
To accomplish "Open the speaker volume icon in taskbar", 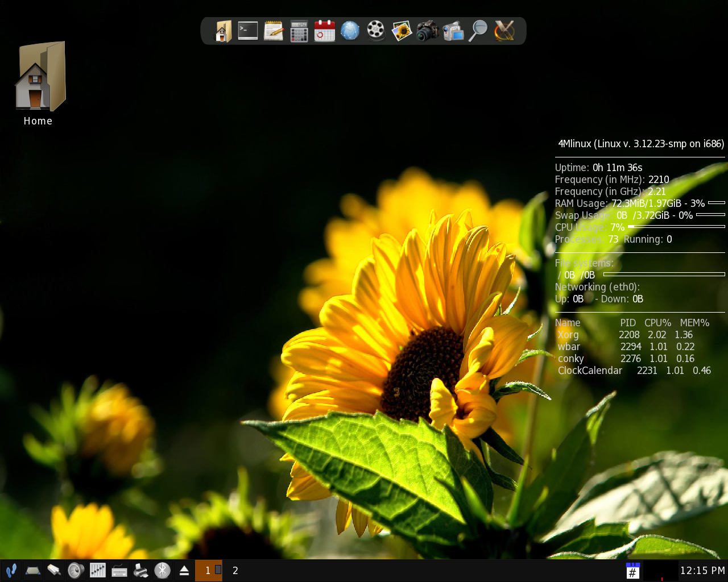I will (x=76, y=570).
